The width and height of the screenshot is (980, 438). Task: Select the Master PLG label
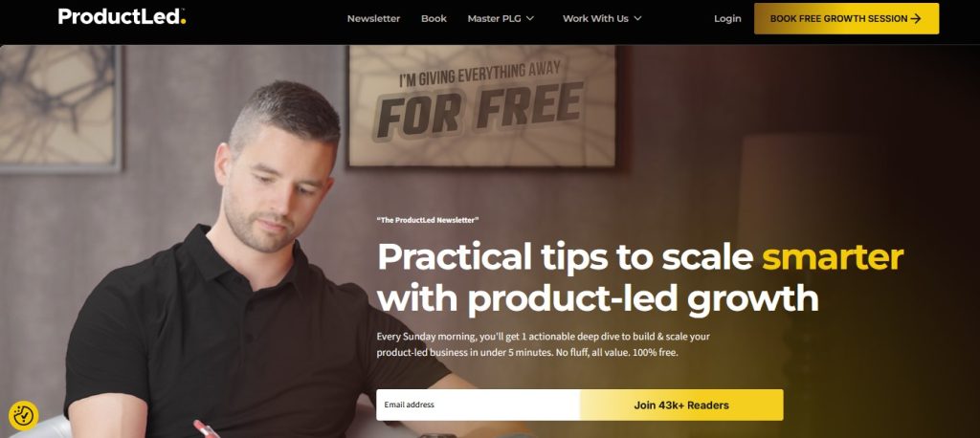[x=494, y=19]
